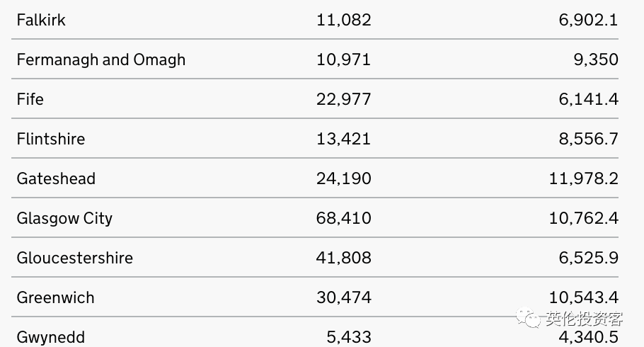644x347 pixels.
Task: Select Fife's 22,977 count
Action: [x=344, y=99]
